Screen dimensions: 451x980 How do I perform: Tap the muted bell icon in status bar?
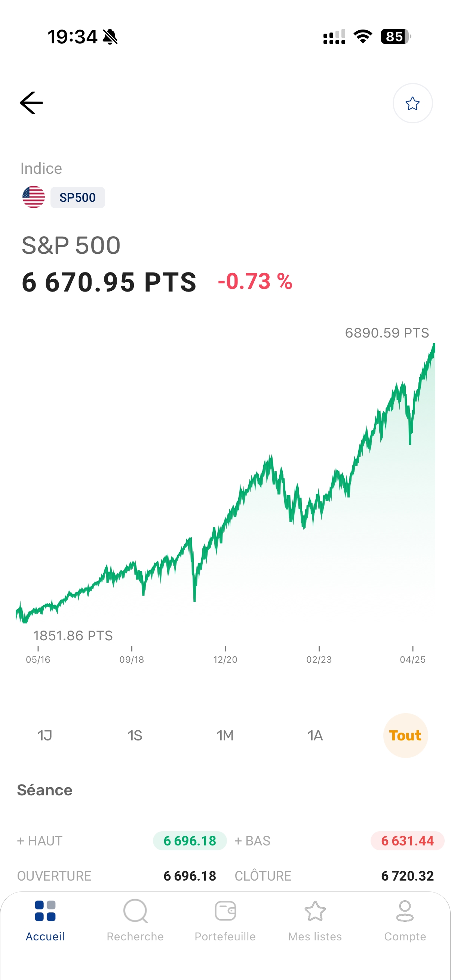pos(110,37)
